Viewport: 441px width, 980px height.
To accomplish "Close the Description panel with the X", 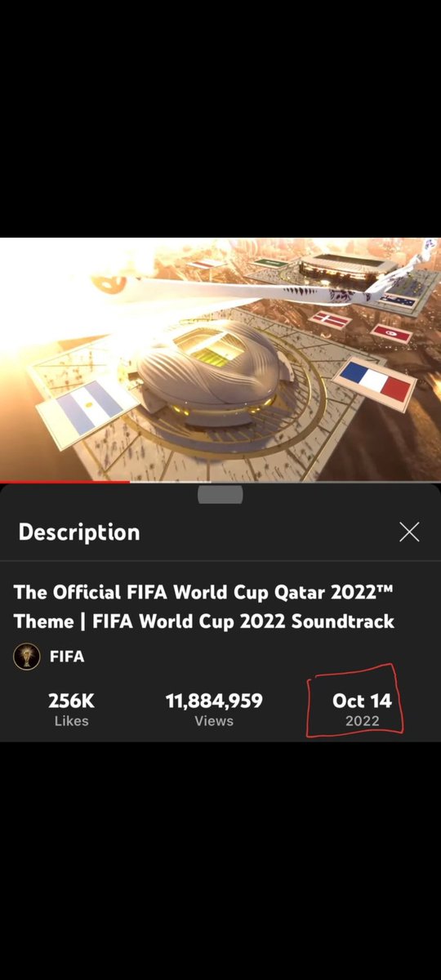I will [409, 532].
